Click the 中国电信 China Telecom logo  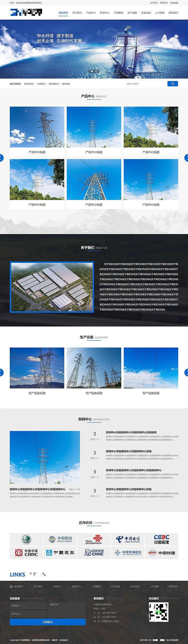[128, 539]
